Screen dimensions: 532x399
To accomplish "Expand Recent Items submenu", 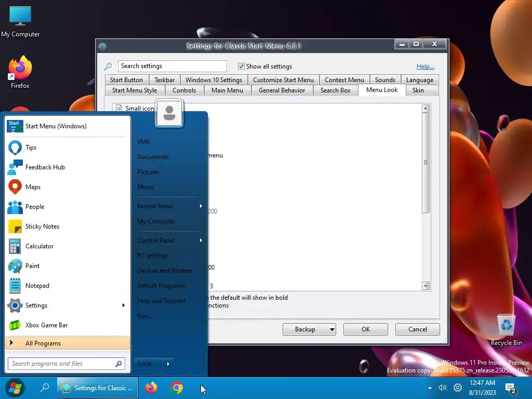I will pyautogui.click(x=201, y=206).
